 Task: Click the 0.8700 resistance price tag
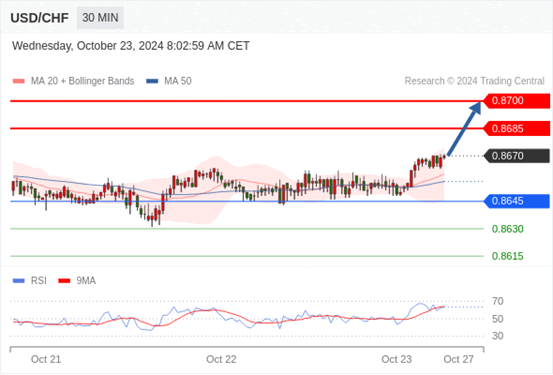click(516, 101)
